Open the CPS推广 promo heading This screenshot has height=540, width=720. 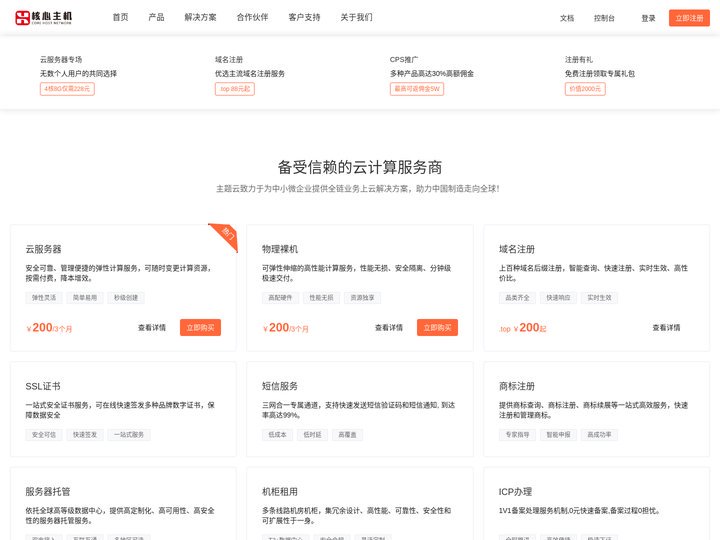[x=404, y=60]
